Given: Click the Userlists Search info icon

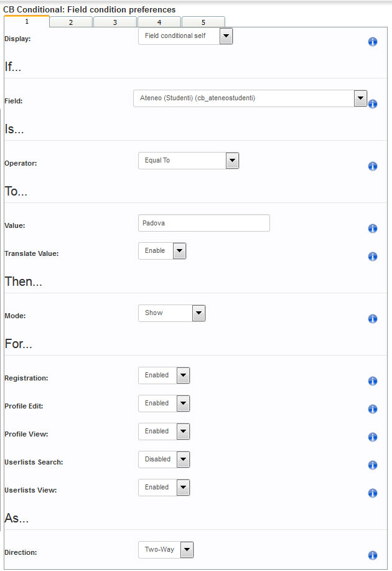Looking at the screenshot, I should [372, 465].
